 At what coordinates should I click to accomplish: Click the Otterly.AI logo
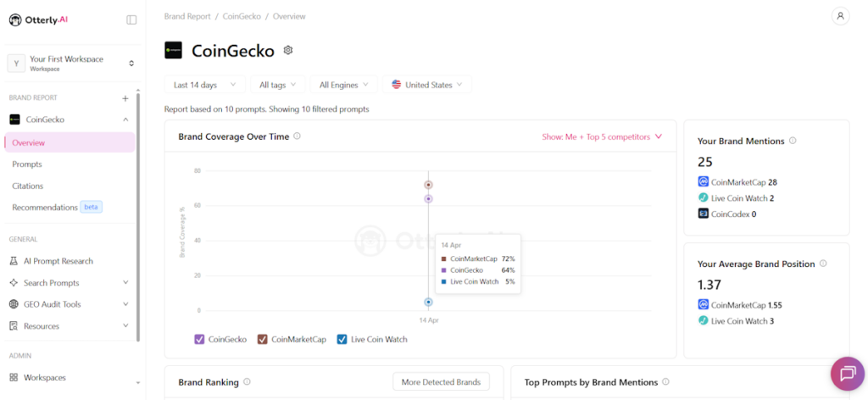(38, 20)
